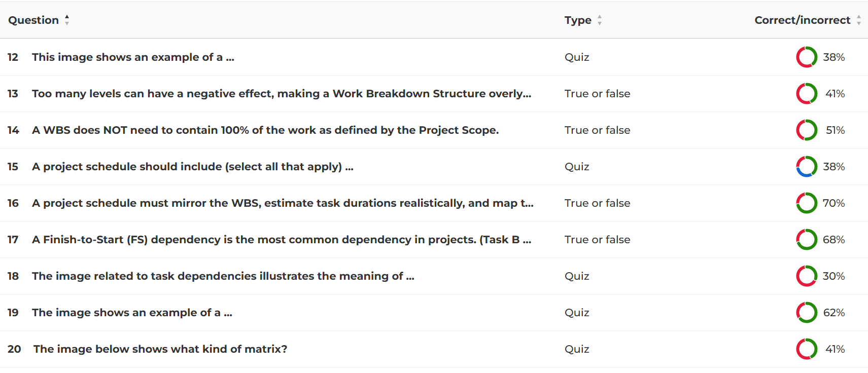Click the 51% donut chart for question 14
Screen dimensions: 868x373
coord(807,130)
